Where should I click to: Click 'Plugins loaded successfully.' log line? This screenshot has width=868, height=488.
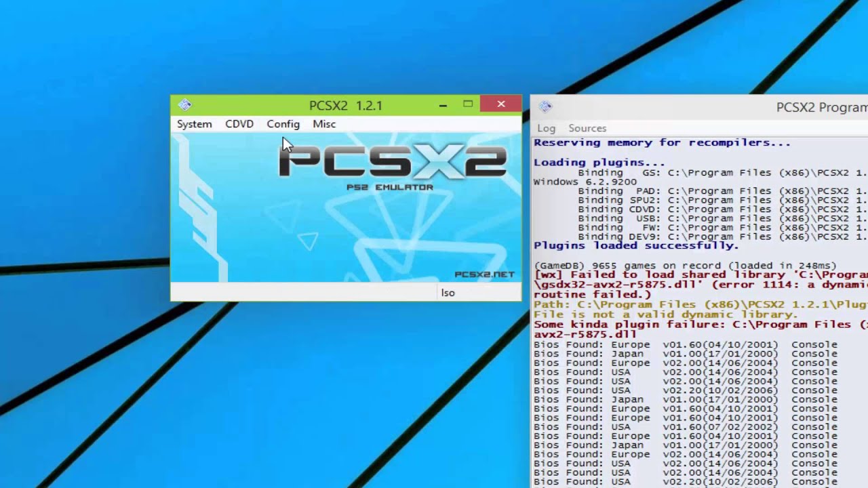tap(636, 246)
